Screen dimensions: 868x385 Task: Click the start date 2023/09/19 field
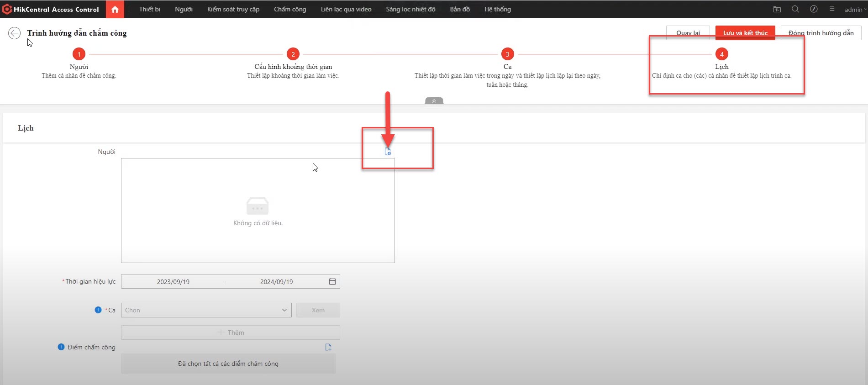(x=173, y=282)
